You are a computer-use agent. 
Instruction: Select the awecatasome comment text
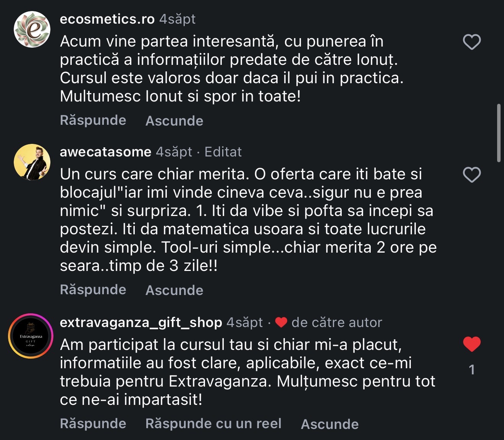point(248,220)
